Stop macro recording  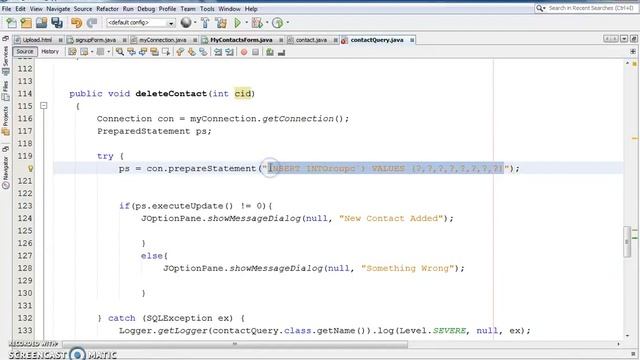pos(256,52)
